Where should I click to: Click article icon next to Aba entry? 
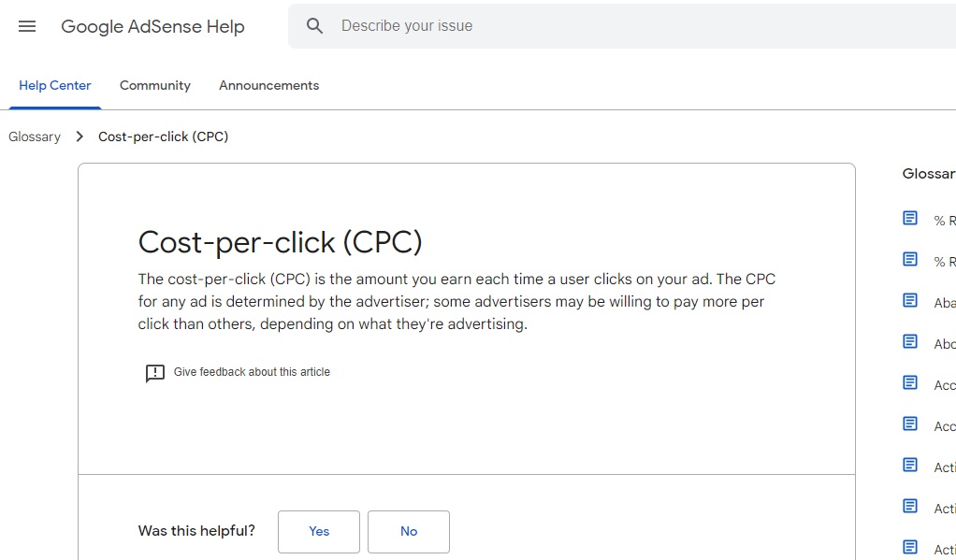909,300
